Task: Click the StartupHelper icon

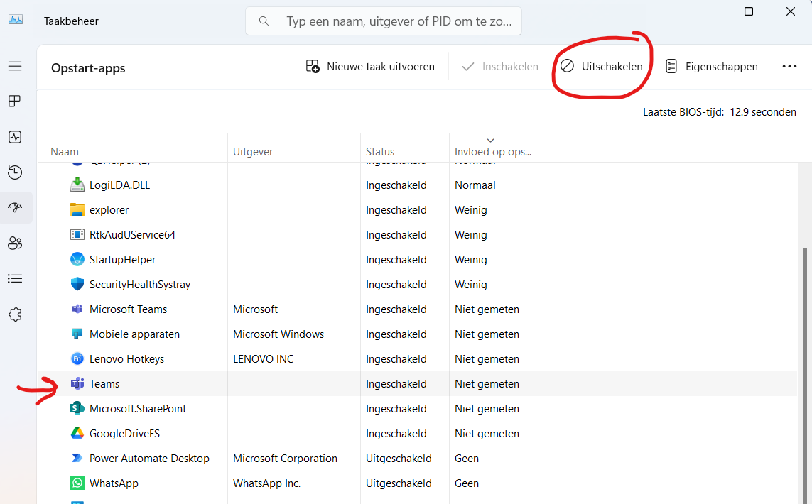Action: click(x=77, y=259)
